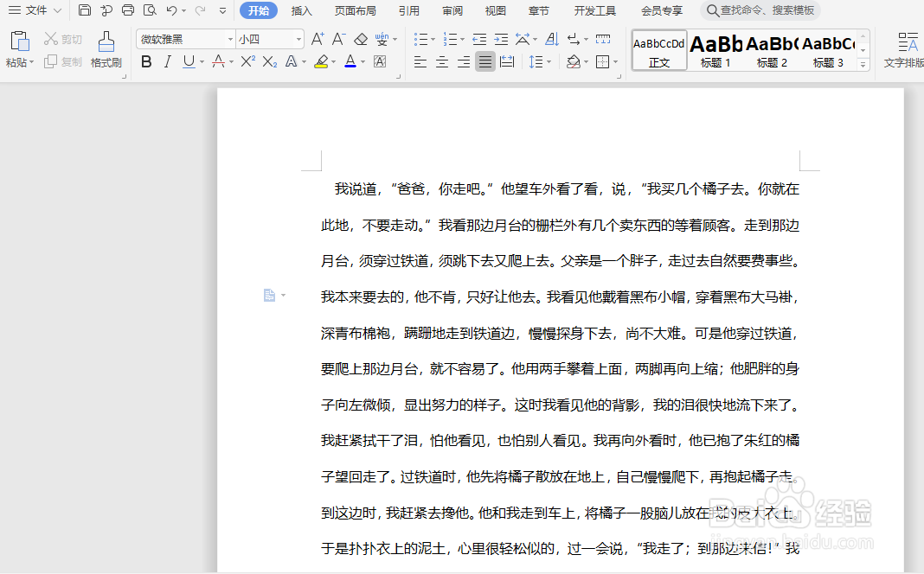924x574 pixels.
Task: Click the character border icon
Action: (380, 61)
